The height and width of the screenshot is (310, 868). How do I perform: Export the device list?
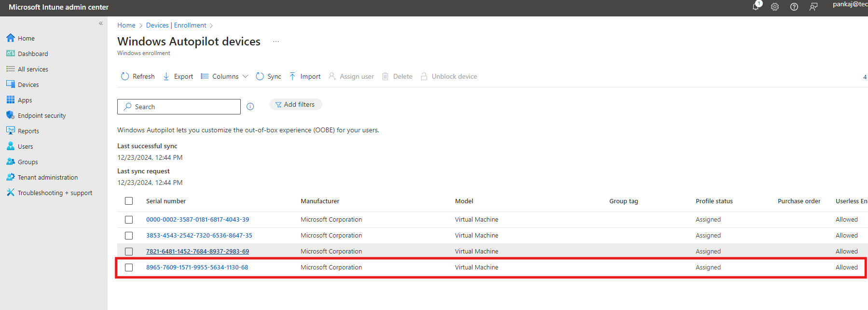click(x=178, y=76)
